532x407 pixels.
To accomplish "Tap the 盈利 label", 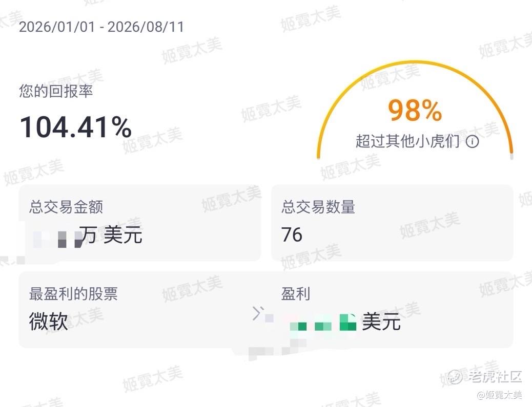I will 296,294.
